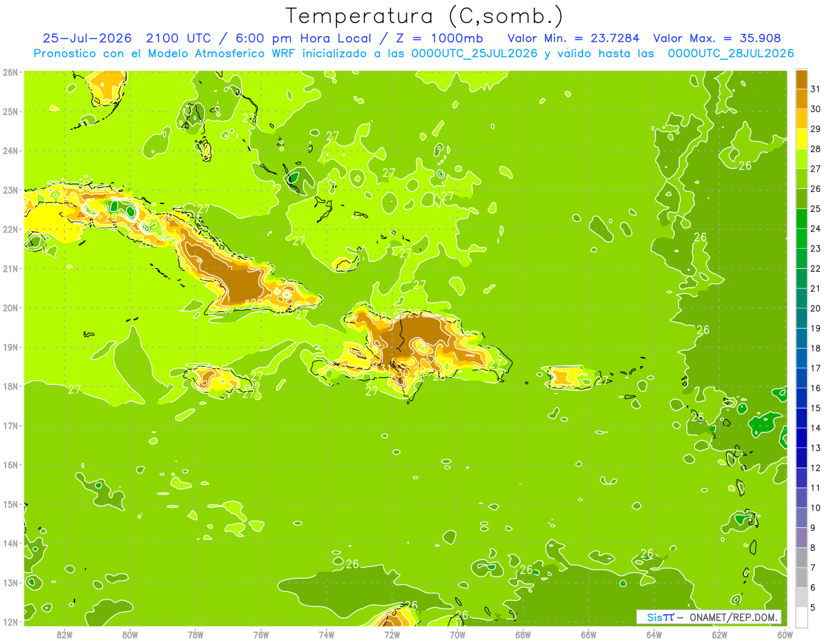The height and width of the screenshot is (644, 834).
Task: Pick the blue color bar segment between 16 and 17
Action: click(801, 378)
